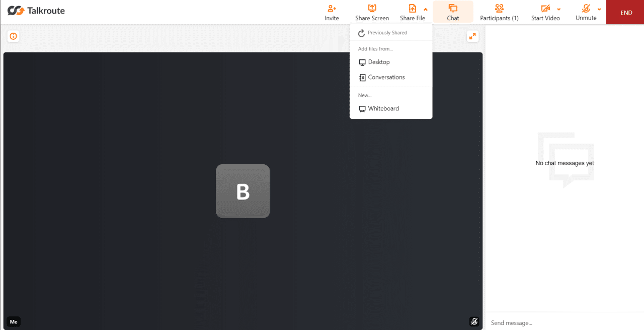Select Desktop from add files menu

click(379, 62)
